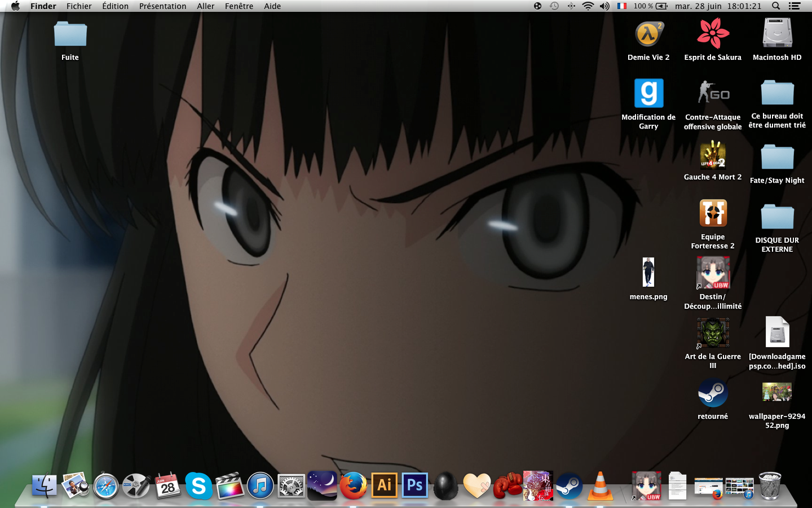Open the Présentation menu
812x508 pixels.
coord(162,6)
